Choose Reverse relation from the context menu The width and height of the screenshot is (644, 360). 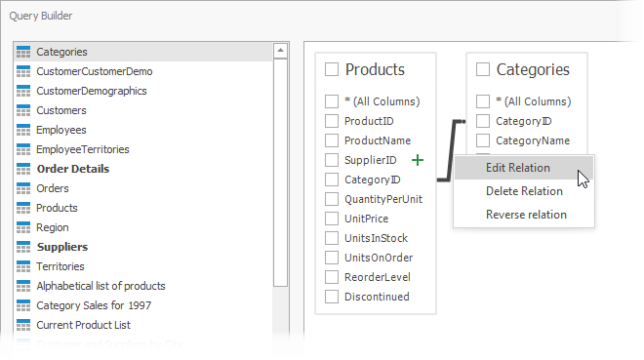pyautogui.click(x=524, y=215)
